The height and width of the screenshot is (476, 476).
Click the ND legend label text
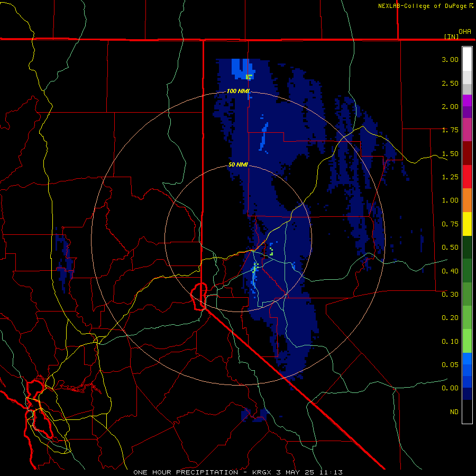point(454,411)
